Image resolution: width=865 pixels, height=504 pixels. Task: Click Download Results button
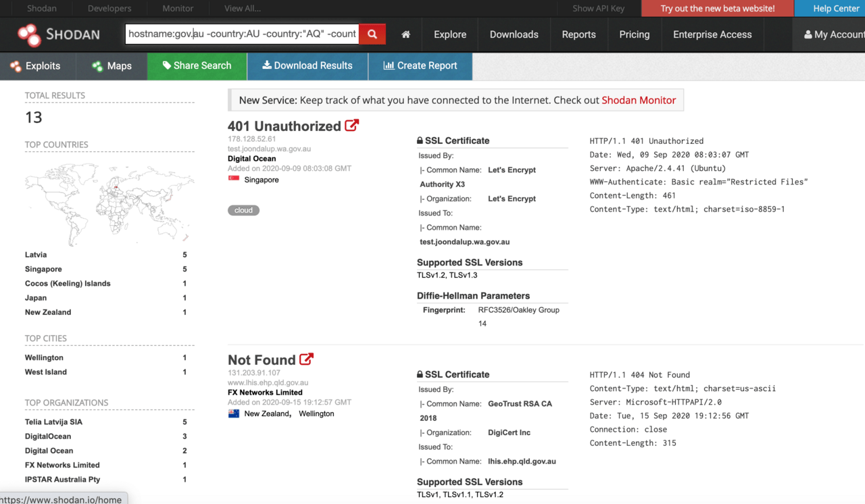307,66
